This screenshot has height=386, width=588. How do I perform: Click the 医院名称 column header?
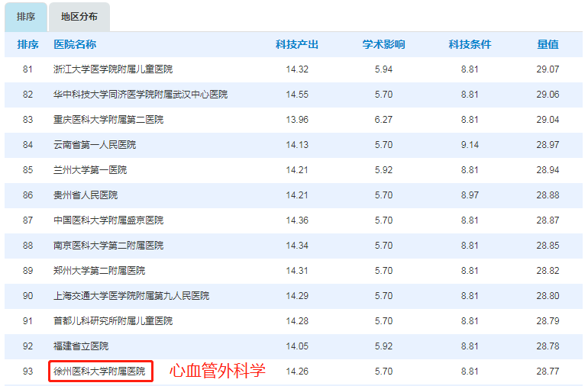75,44
